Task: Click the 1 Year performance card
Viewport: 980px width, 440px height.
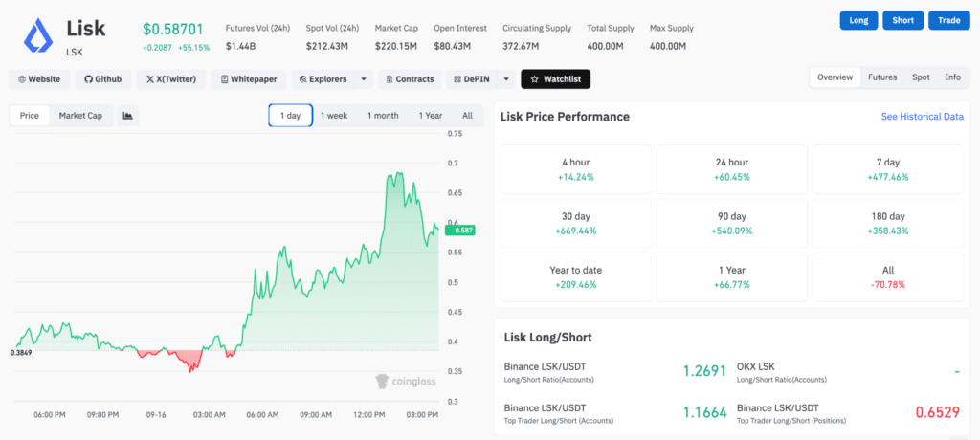Action: point(732,276)
